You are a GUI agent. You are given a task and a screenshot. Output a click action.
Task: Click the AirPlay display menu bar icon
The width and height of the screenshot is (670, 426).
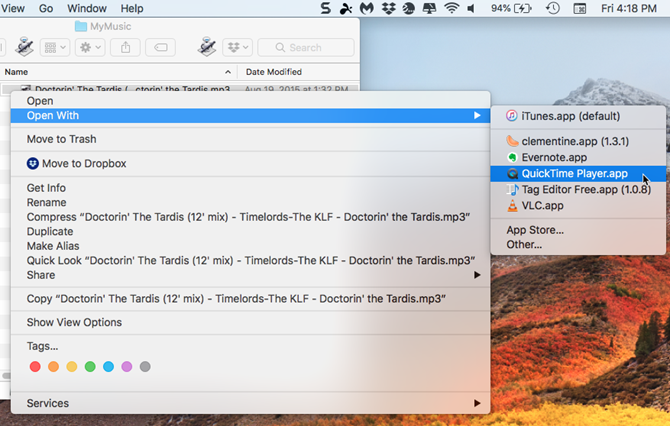coord(429,8)
